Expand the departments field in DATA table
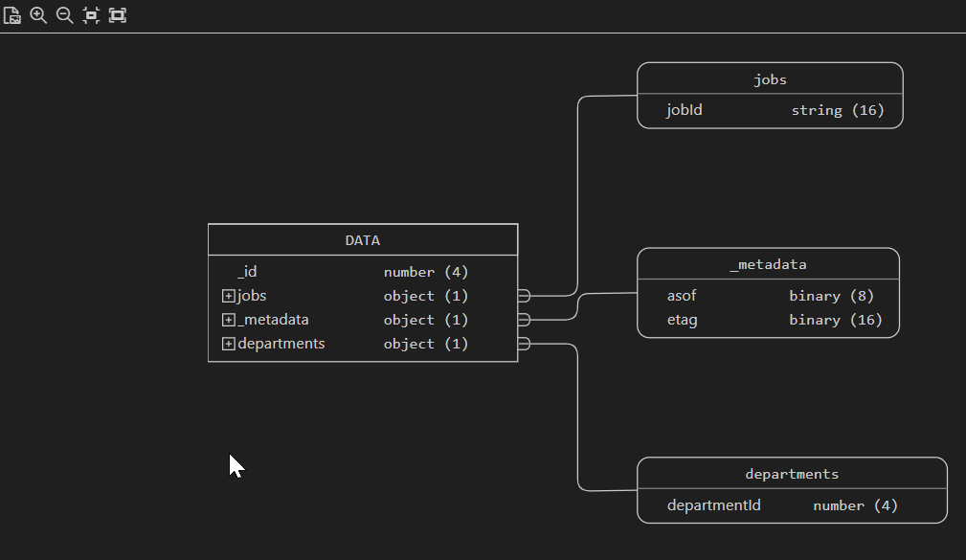 point(228,343)
